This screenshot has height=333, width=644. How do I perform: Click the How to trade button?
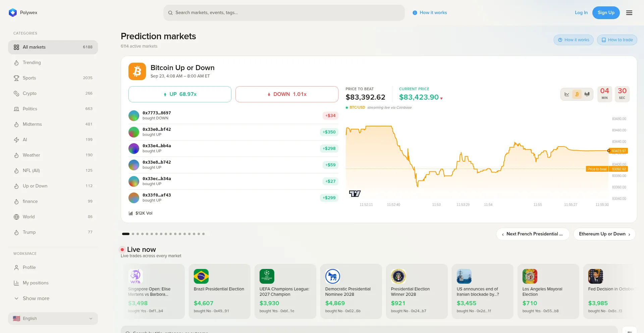tap(617, 40)
